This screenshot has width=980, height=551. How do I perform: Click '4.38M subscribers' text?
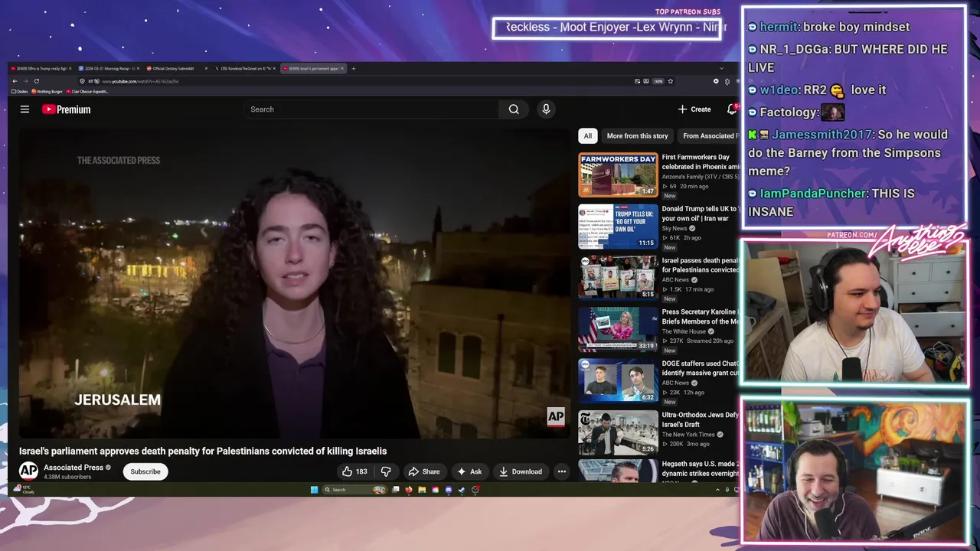[x=67, y=477]
